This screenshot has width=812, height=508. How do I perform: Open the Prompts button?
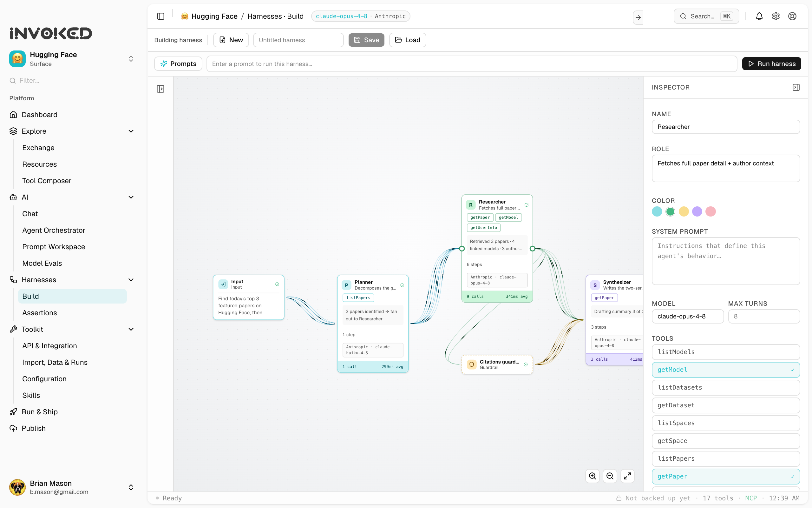(178, 64)
